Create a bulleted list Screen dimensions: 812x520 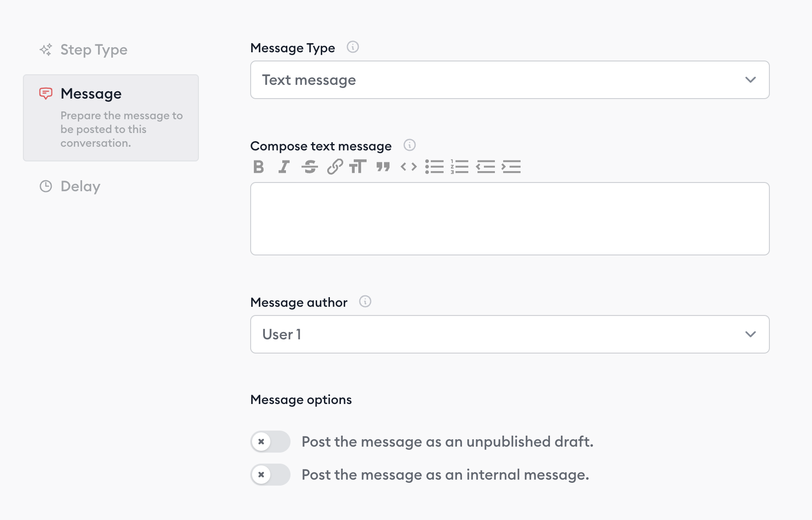tap(434, 167)
